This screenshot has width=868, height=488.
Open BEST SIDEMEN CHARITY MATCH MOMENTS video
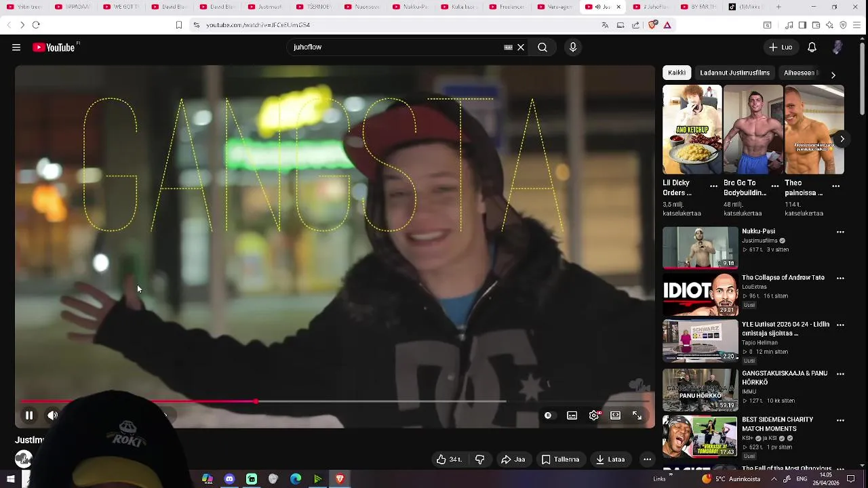click(777, 424)
